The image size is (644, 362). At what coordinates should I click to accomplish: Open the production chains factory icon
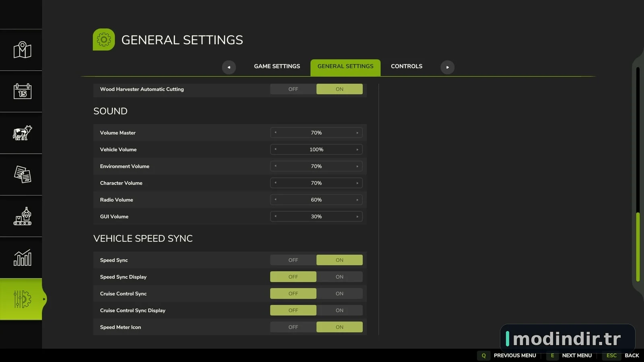[x=22, y=216]
